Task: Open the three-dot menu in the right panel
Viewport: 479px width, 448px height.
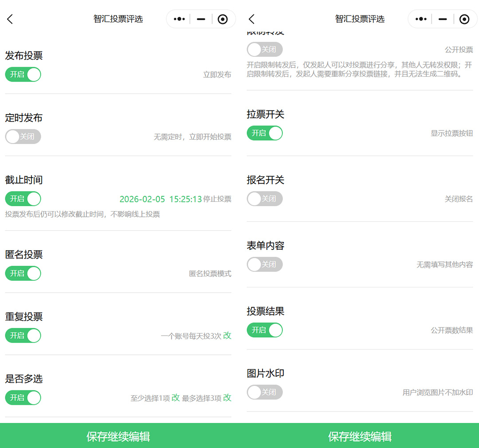Action: pyautogui.click(x=420, y=19)
